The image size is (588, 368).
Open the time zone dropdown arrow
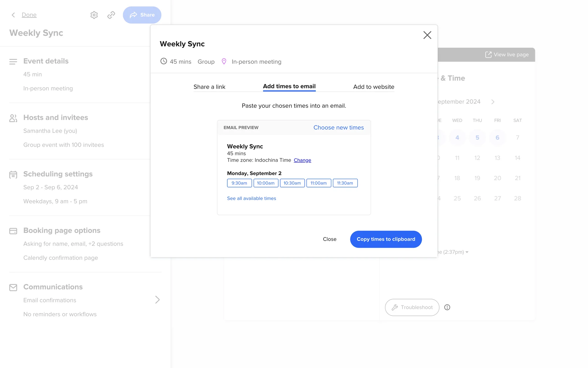click(x=467, y=252)
